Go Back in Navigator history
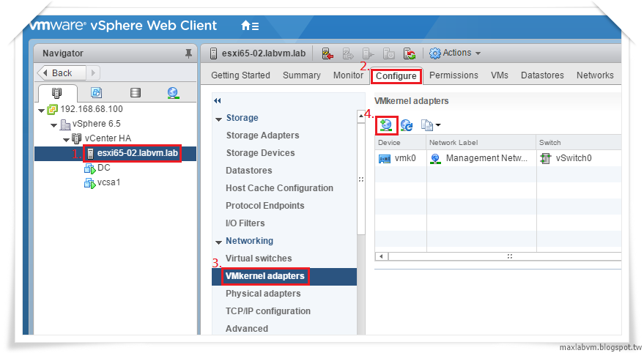 pyautogui.click(x=62, y=73)
